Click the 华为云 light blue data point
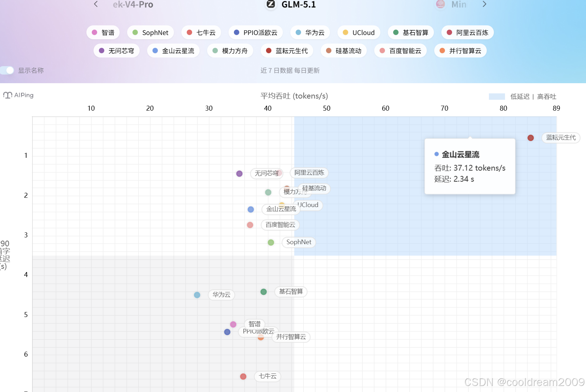The height and width of the screenshot is (392, 586). pos(197,295)
